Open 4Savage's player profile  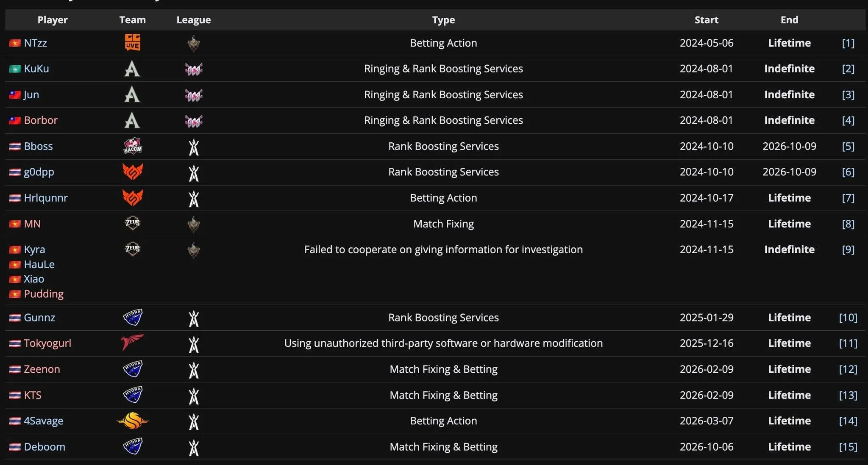coord(44,421)
